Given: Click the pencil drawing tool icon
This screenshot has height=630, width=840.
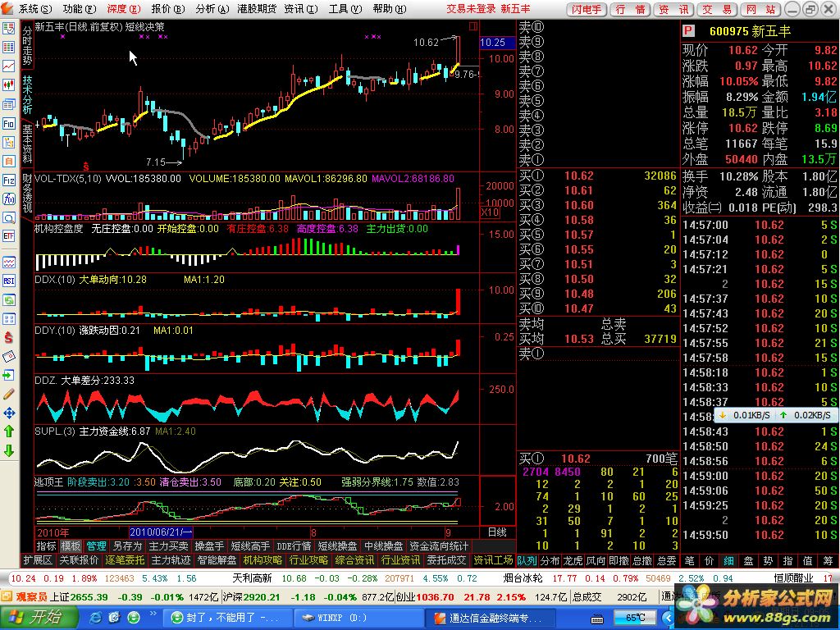Looking at the screenshot, I should coord(8,394).
